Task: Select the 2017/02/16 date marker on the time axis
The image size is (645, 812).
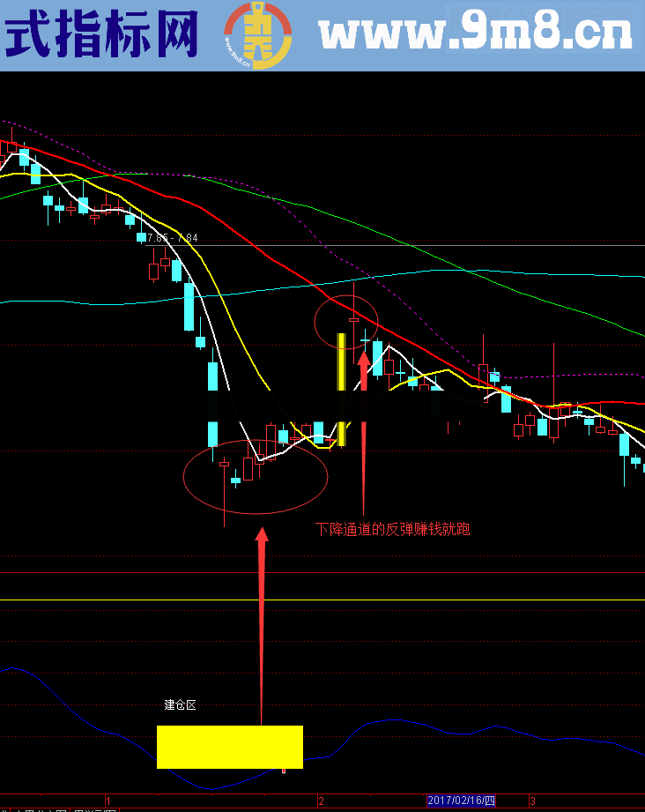Action: 461,801
